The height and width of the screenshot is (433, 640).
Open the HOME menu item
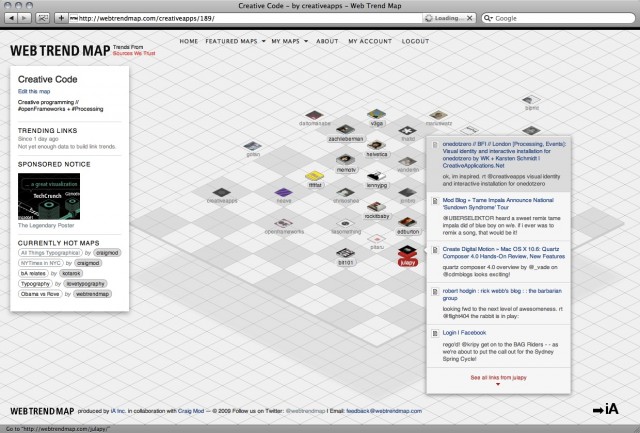[189, 41]
